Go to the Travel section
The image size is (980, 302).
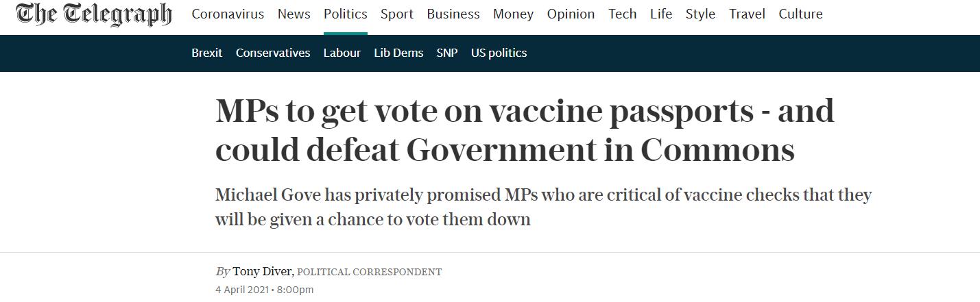(x=747, y=14)
